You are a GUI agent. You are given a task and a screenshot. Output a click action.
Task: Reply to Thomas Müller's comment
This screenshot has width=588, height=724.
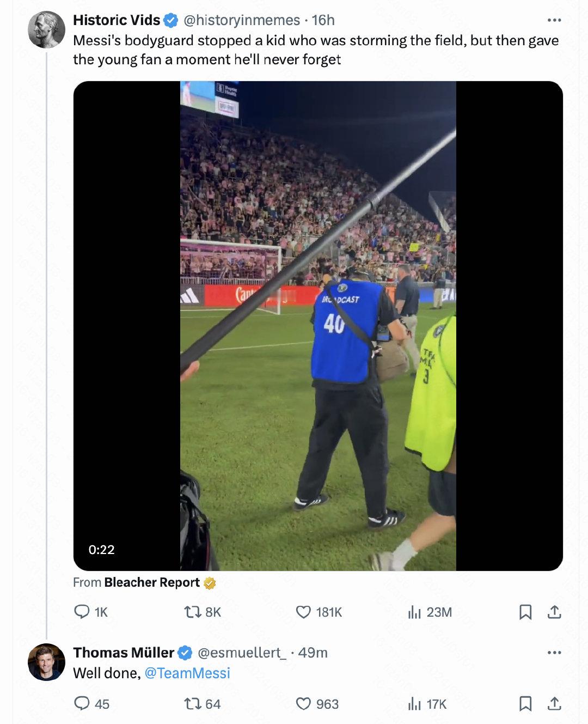coord(82,704)
